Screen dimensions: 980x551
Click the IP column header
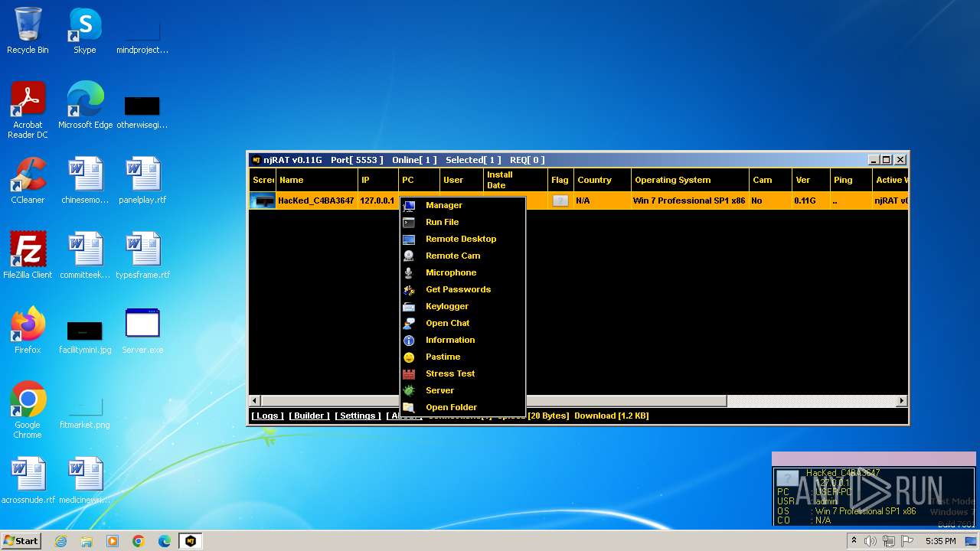click(378, 180)
